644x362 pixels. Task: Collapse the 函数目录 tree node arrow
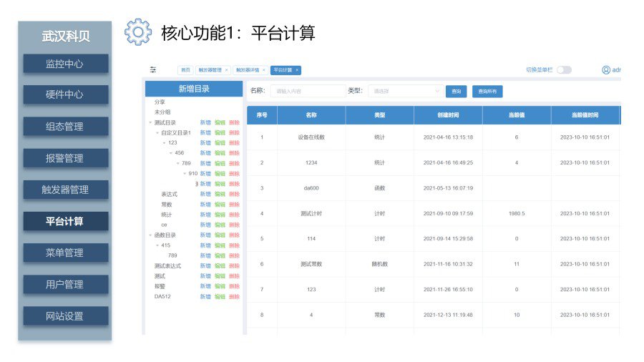click(x=150, y=235)
